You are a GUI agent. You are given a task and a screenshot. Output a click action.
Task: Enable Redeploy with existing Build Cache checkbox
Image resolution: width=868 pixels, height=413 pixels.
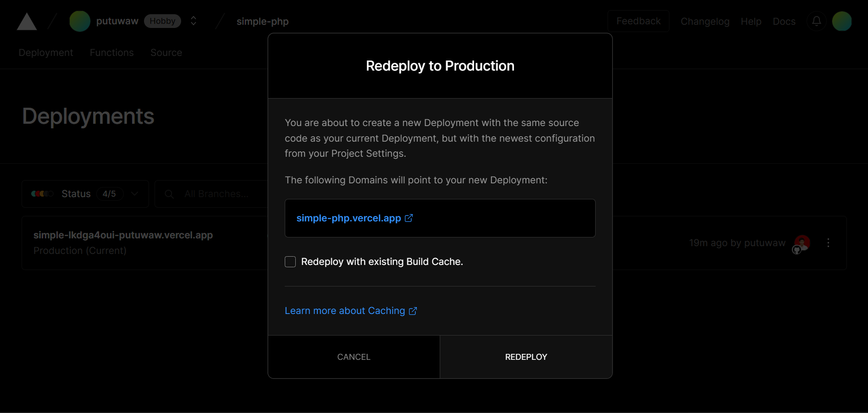[x=290, y=262]
